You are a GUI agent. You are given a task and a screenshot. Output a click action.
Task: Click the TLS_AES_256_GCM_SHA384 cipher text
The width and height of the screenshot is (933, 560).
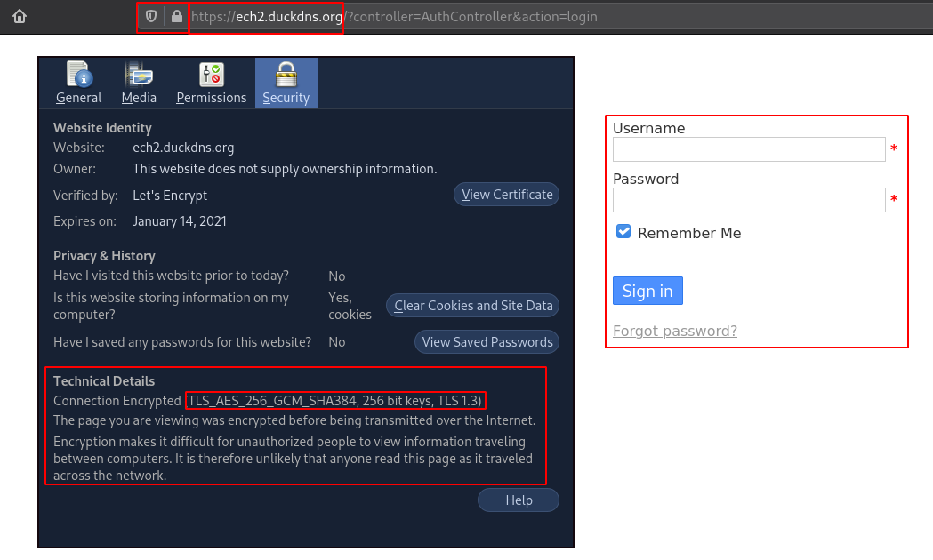pos(272,401)
